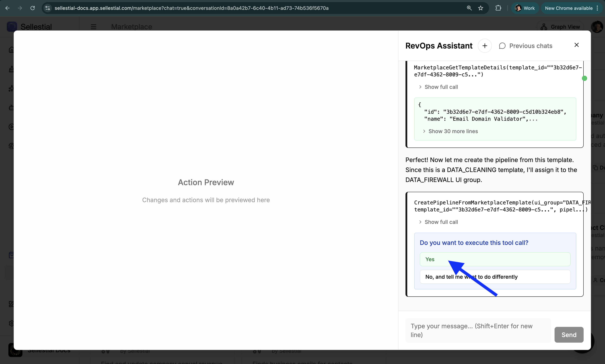Click New Chrome available update chip
605x364 pixels.
[x=568, y=8]
